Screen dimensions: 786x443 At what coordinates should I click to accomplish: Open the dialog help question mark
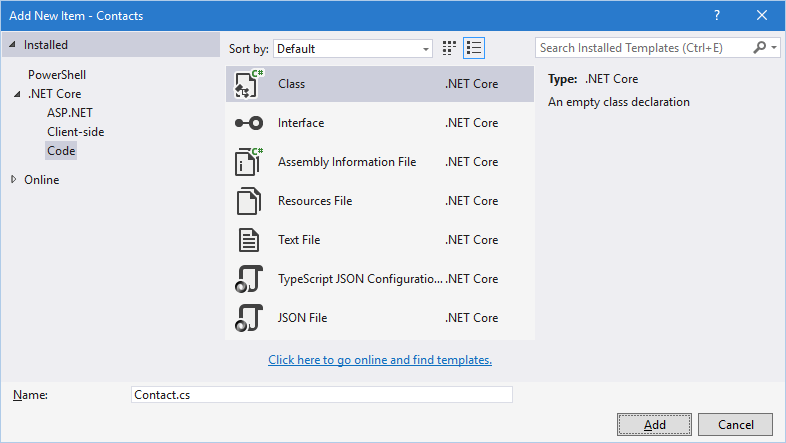(x=717, y=15)
